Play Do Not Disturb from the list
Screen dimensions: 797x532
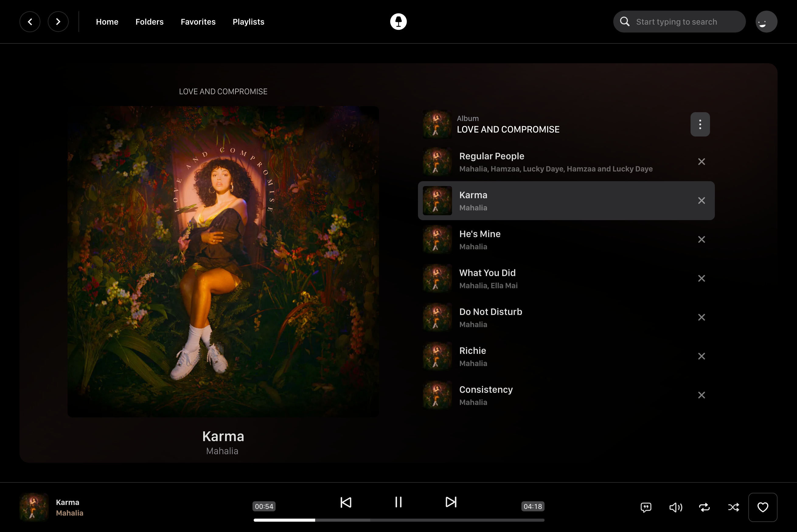pyautogui.click(x=566, y=317)
